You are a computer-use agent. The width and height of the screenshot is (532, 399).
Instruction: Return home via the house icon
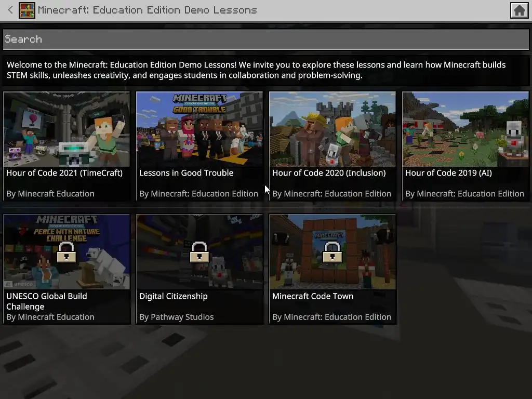click(519, 10)
